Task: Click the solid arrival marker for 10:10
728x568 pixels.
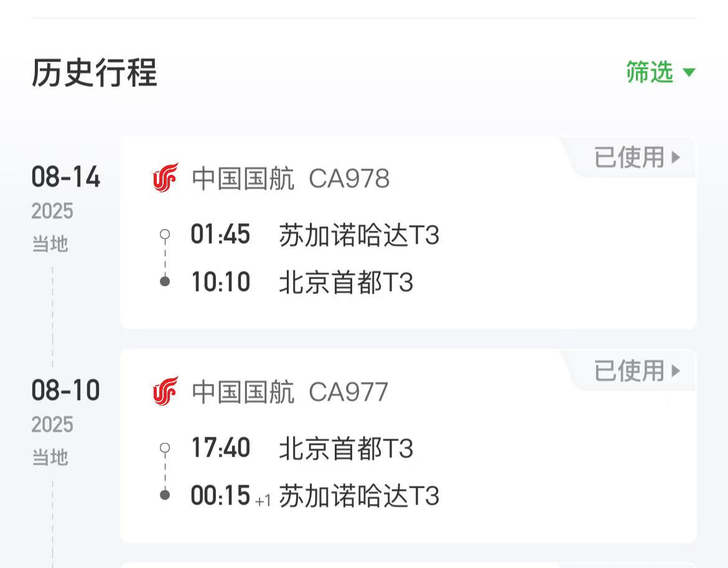Action: [165, 281]
